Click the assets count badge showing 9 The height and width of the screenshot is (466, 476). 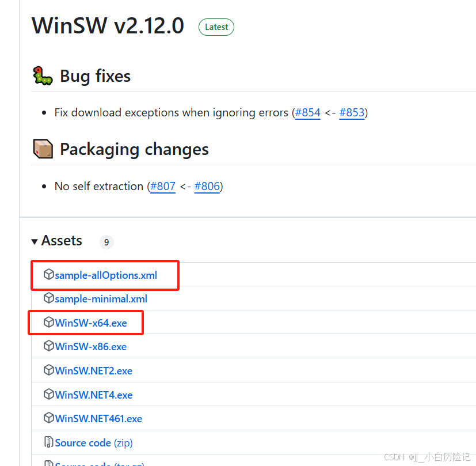tap(106, 242)
